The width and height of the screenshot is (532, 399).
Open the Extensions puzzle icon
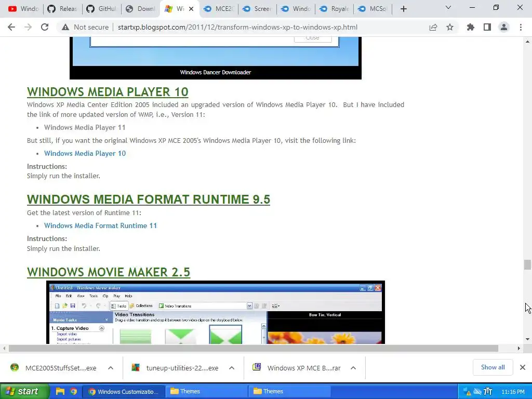point(470,27)
